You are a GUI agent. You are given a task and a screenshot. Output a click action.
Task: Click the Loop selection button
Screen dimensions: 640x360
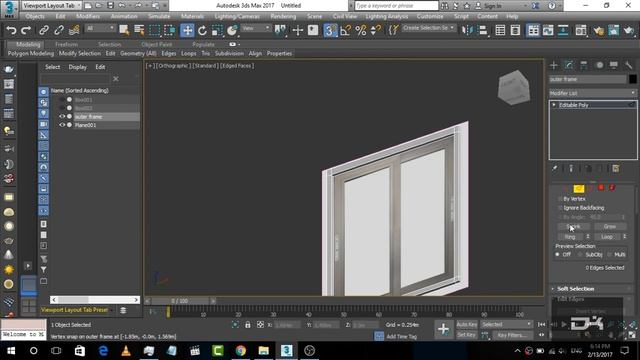[x=607, y=237]
